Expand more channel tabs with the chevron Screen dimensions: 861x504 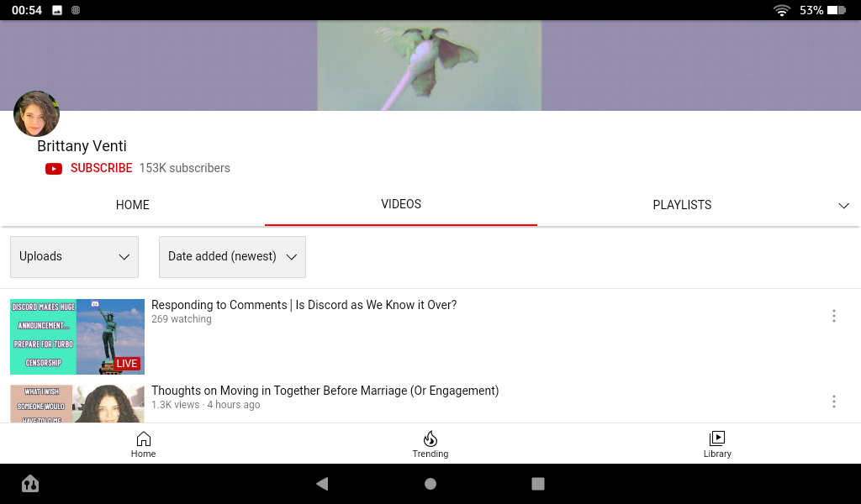click(843, 206)
